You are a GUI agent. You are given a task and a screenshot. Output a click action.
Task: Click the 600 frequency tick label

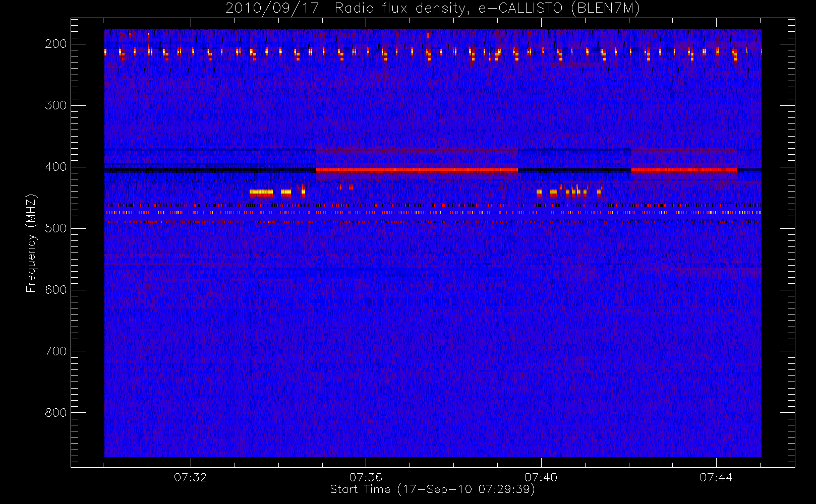tap(56, 290)
